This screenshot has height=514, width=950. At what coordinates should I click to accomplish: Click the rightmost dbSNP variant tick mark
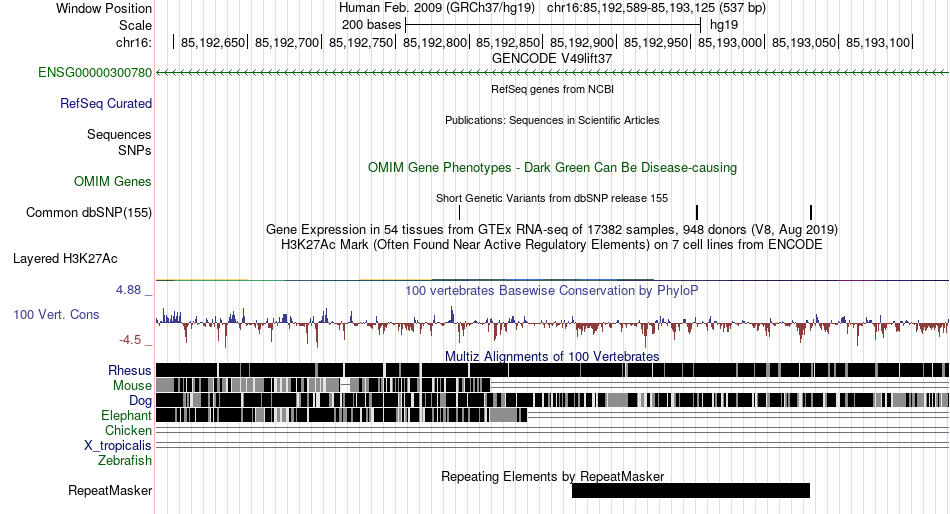pyautogui.click(x=811, y=212)
